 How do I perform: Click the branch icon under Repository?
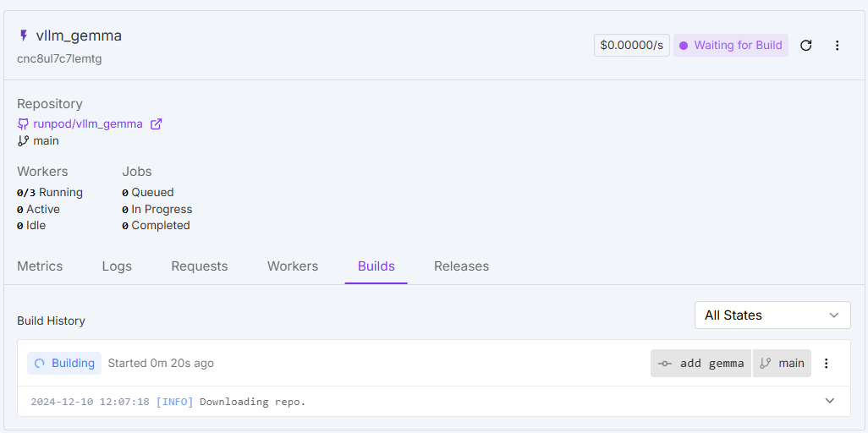coord(23,140)
